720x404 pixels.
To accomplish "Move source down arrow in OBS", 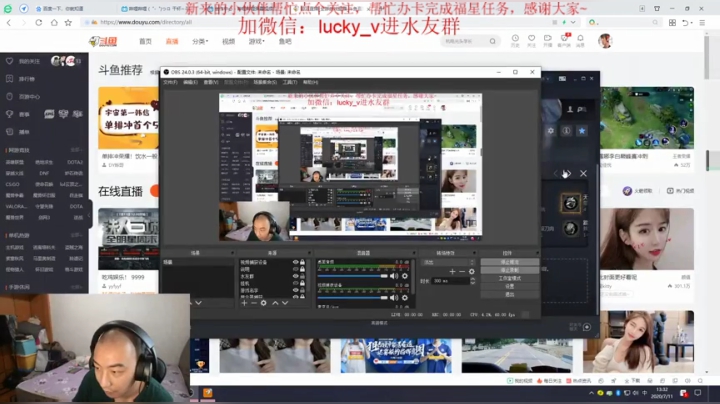I will point(285,303).
